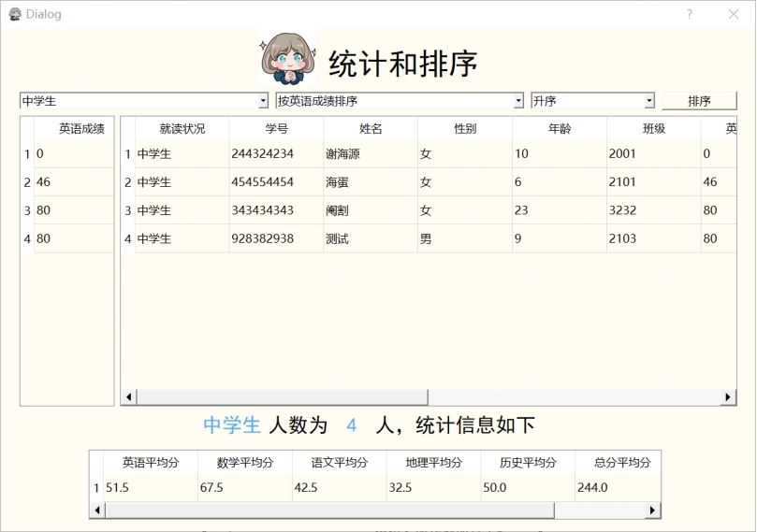The height and width of the screenshot is (532, 757).
Task: Select the class cell 2101
Action: click(x=654, y=181)
